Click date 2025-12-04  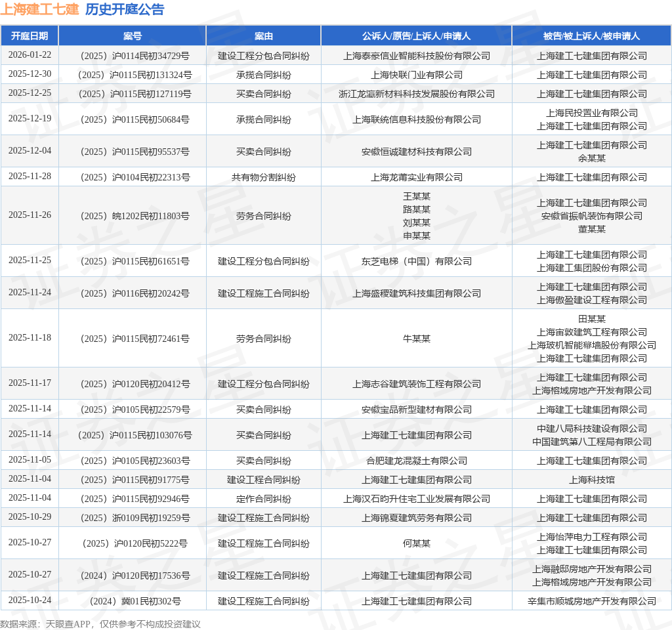(x=30, y=150)
